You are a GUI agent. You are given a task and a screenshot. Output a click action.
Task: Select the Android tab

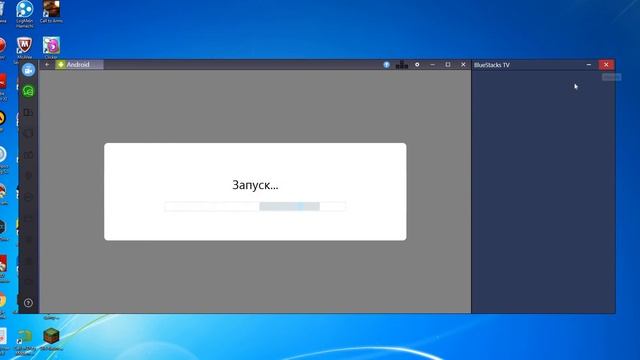pyautogui.click(x=79, y=64)
